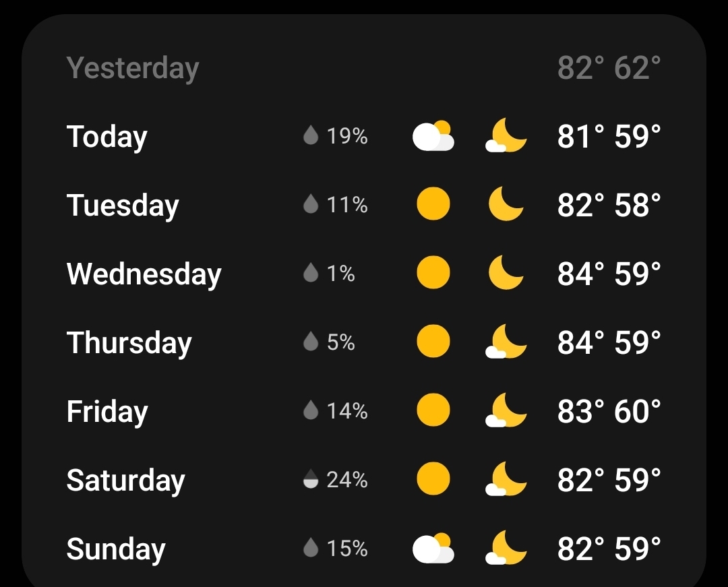
Task: Select the Thursday day label
Action: [129, 343]
